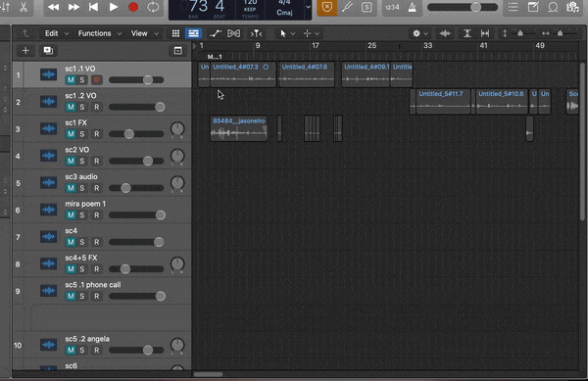
Task: Click the Waveform Zoom button
Action: click(445, 33)
